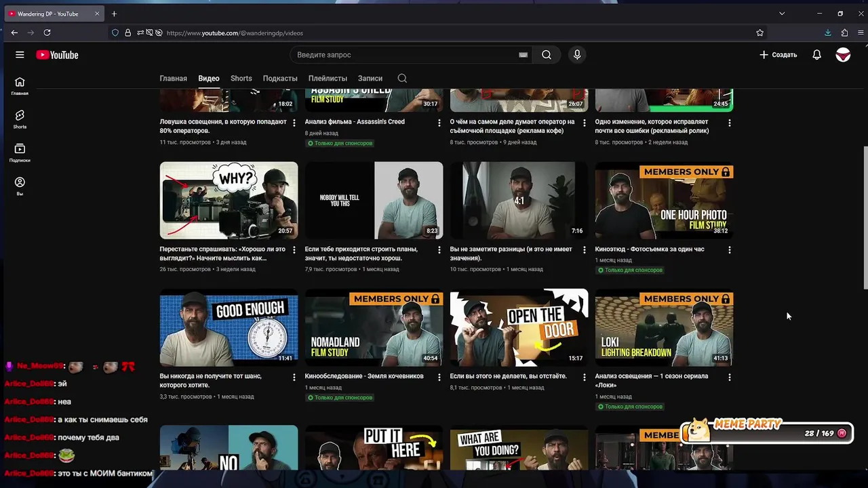The height and width of the screenshot is (488, 868).
Task: Open options for "Анализ фильма - Assassin's Creed"
Action: tap(439, 123)
